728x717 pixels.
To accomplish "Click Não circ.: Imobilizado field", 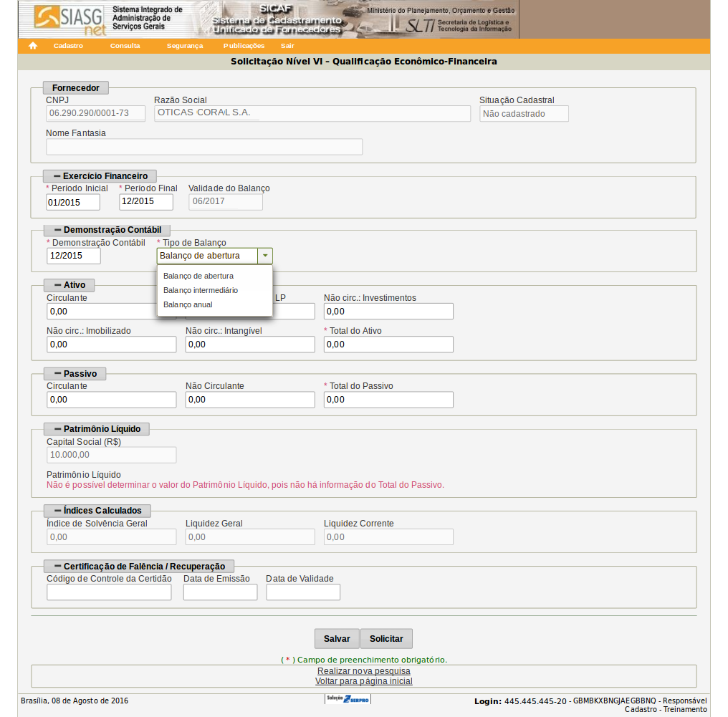I will click(x=112, y=345).
